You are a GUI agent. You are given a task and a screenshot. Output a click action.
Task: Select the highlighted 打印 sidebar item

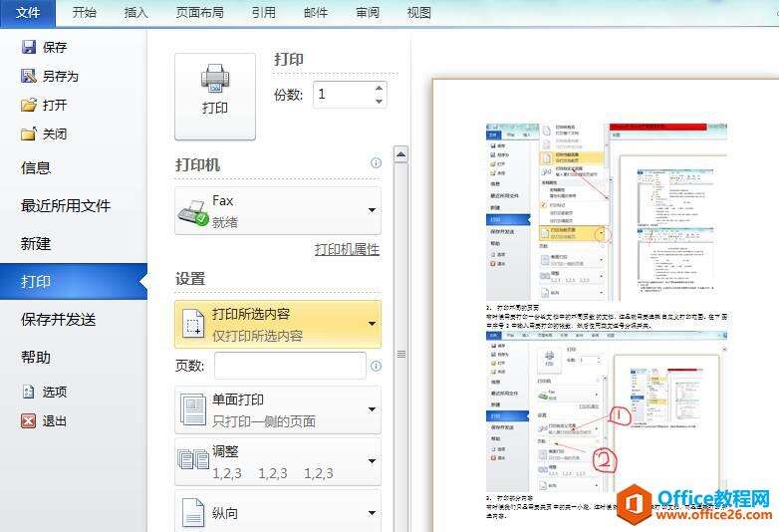(74, 282)
